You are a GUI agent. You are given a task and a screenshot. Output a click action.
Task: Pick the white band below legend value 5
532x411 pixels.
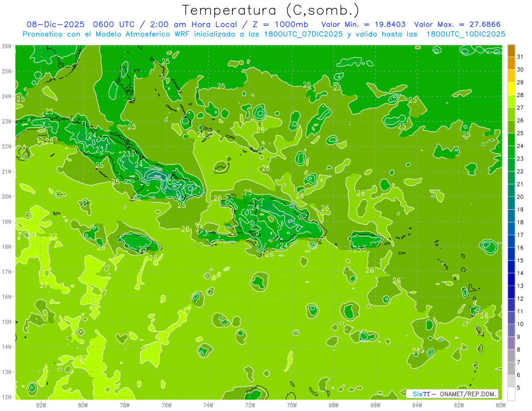pos(511,394)
